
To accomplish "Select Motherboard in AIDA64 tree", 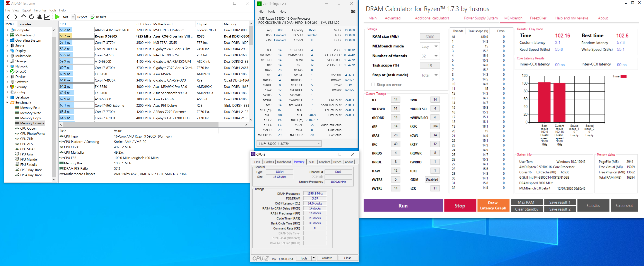I will 25,35.
